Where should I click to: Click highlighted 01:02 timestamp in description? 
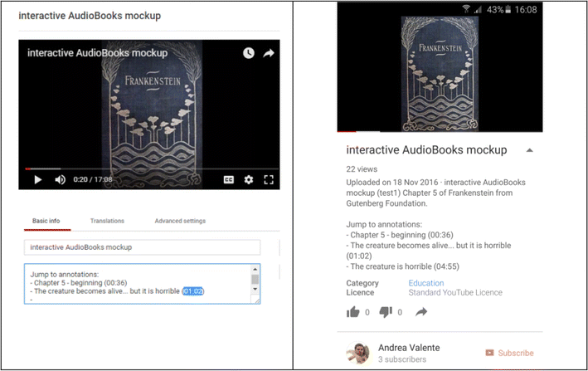coord(192,291)
